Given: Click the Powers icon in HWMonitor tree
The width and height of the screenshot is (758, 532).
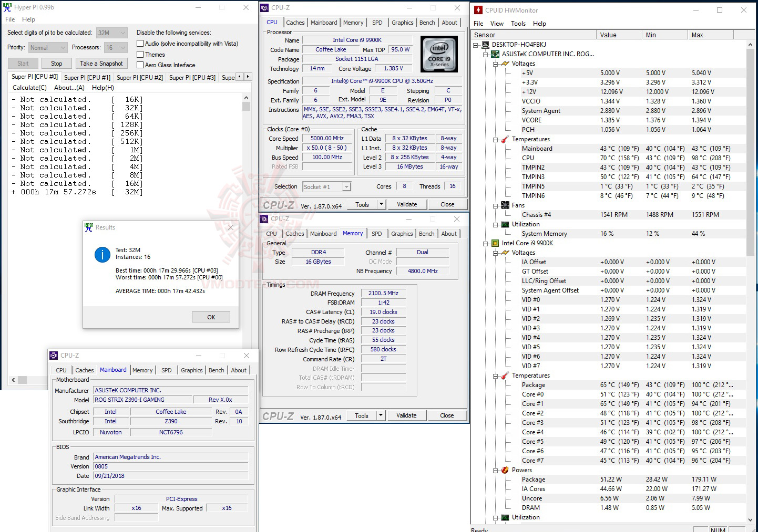Looking at the screenshot, I should tap(505, 470).
